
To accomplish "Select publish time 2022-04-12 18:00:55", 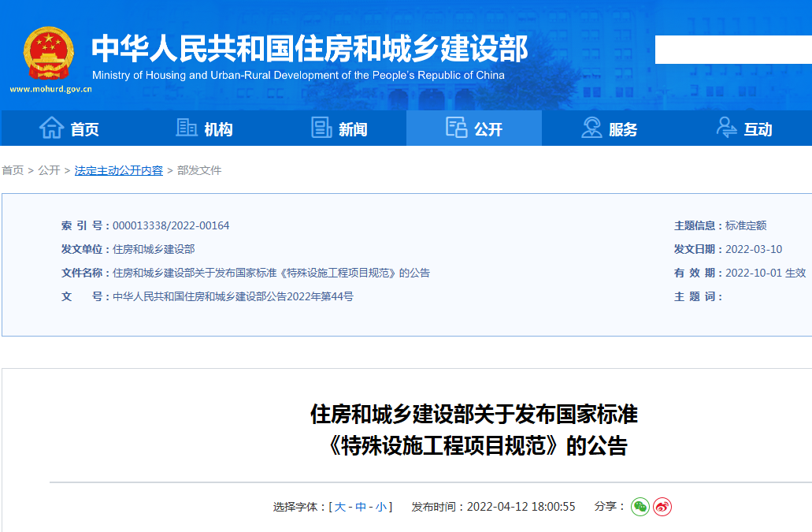I will pyautogui.click(x=521, y=507).
